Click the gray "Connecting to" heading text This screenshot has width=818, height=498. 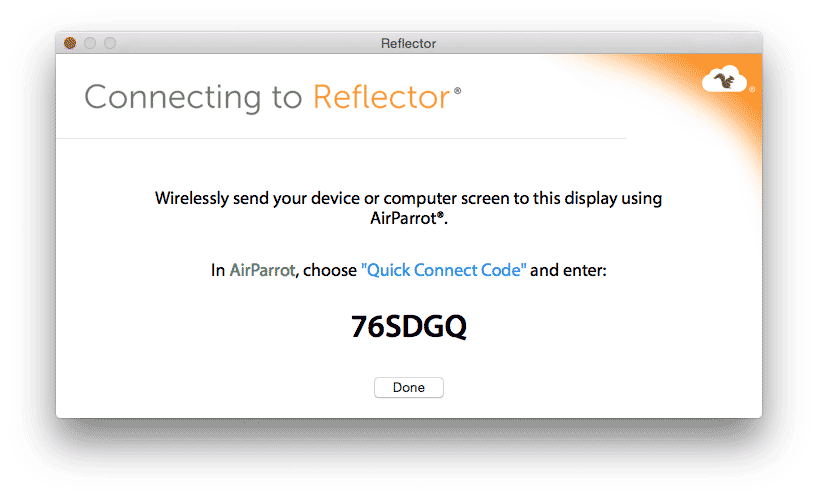tap(194, 98)
